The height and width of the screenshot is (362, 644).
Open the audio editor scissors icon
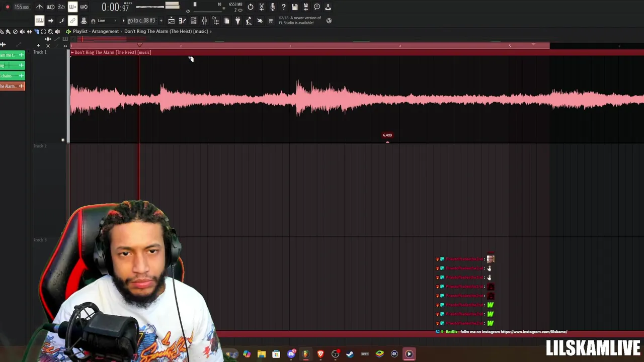pos(262,7)
